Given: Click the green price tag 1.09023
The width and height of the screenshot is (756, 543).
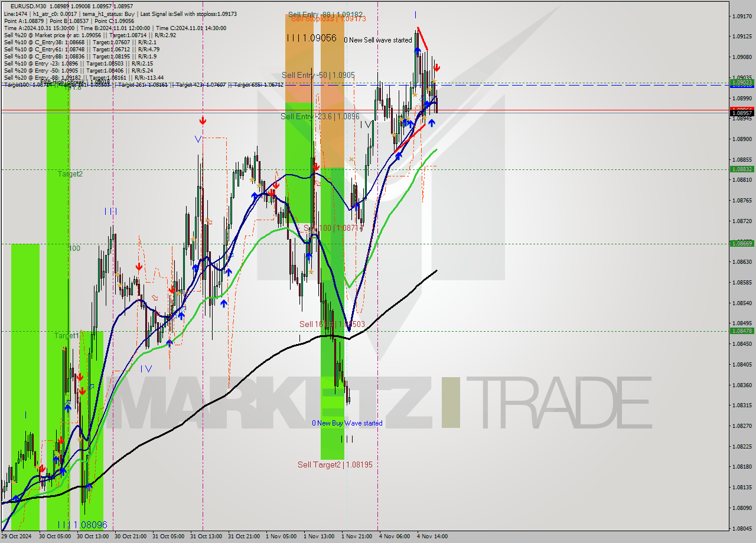Looking at the screenshot, I should pyautogui.click(x=742, y=83).
